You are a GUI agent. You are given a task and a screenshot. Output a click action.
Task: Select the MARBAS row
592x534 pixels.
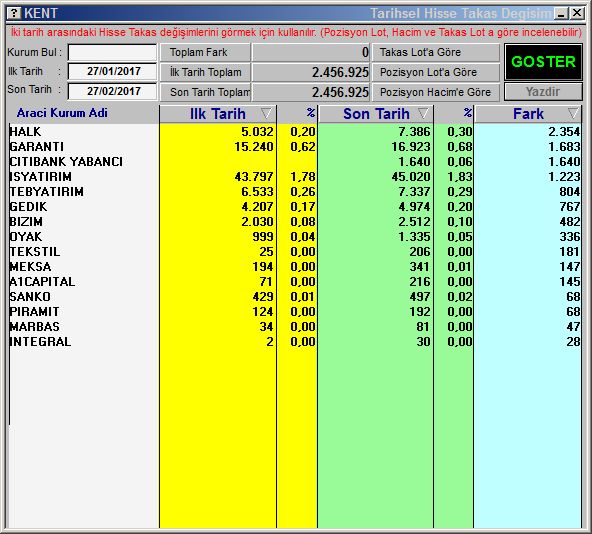295,327
